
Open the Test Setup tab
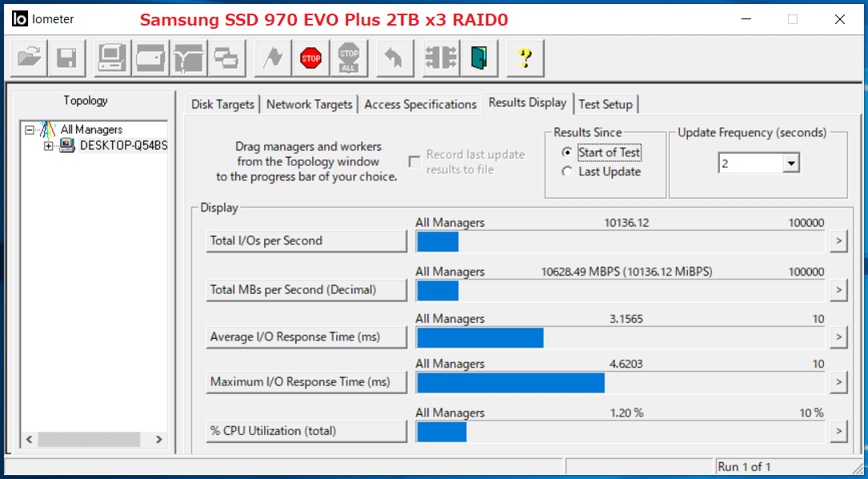(x=605, y=105)
